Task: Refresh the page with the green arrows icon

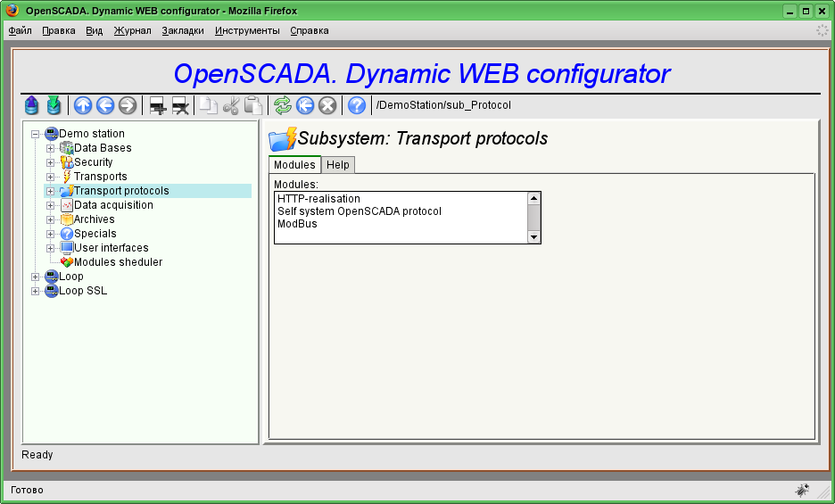Action: click(283, 105)
